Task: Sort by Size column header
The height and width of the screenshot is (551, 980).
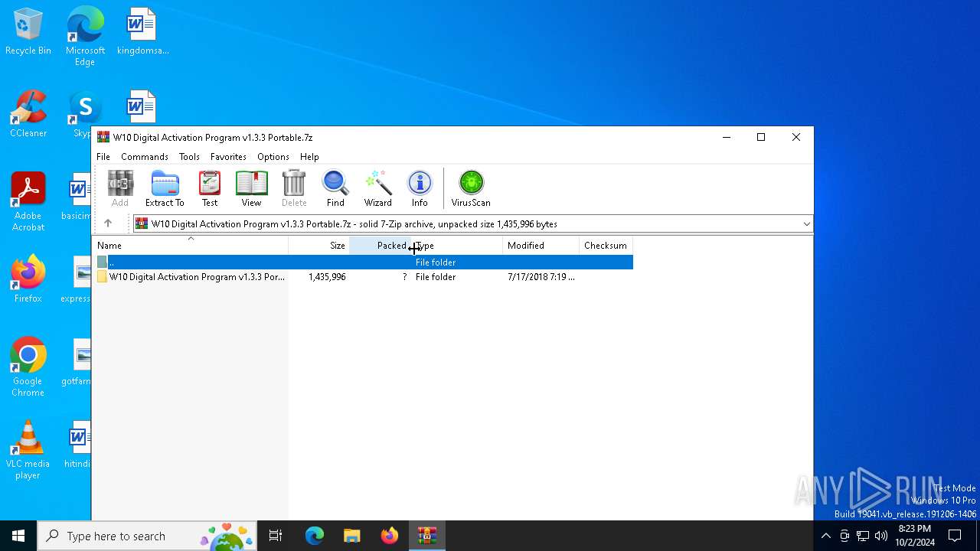Action: click(x=318, y=246)
